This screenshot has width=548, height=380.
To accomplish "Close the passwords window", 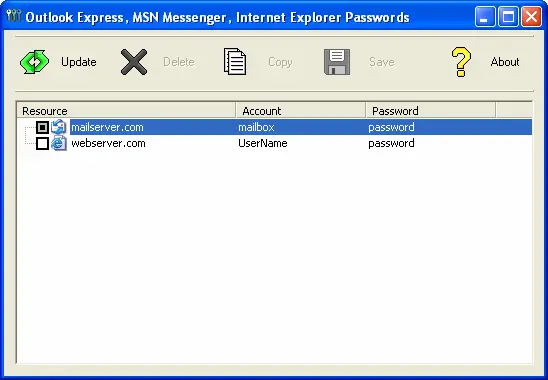I will point(531,16).
